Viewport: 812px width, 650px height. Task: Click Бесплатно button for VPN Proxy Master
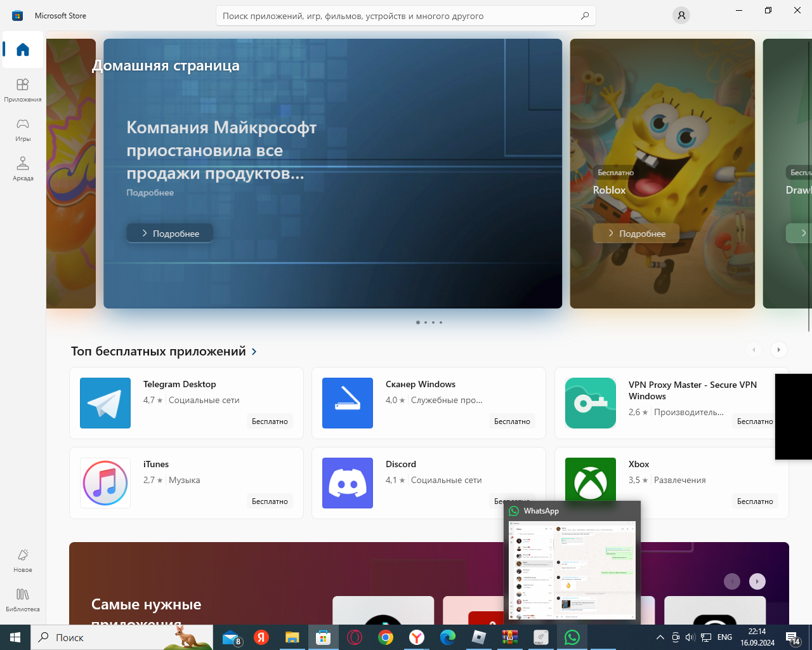coord(755,421)
